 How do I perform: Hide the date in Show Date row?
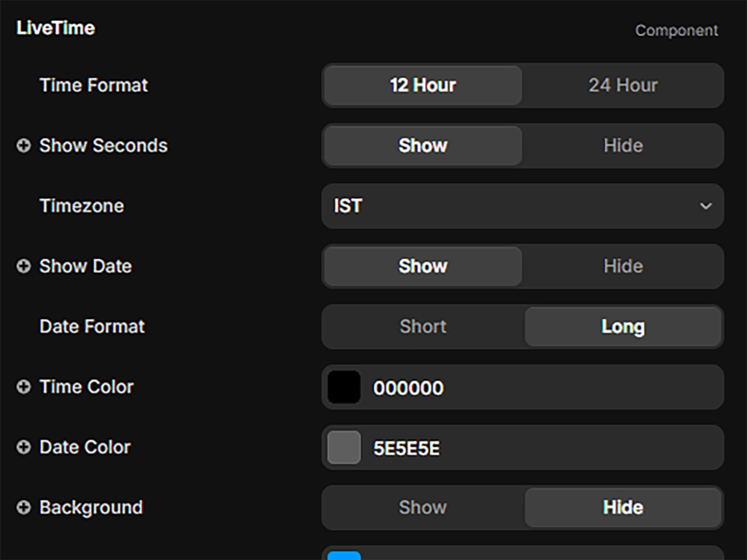[x=623, y=266]
